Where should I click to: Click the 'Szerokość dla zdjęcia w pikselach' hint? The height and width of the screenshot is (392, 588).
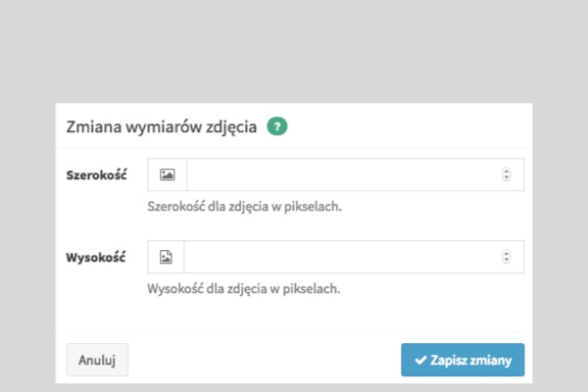(x=243, y=207)
